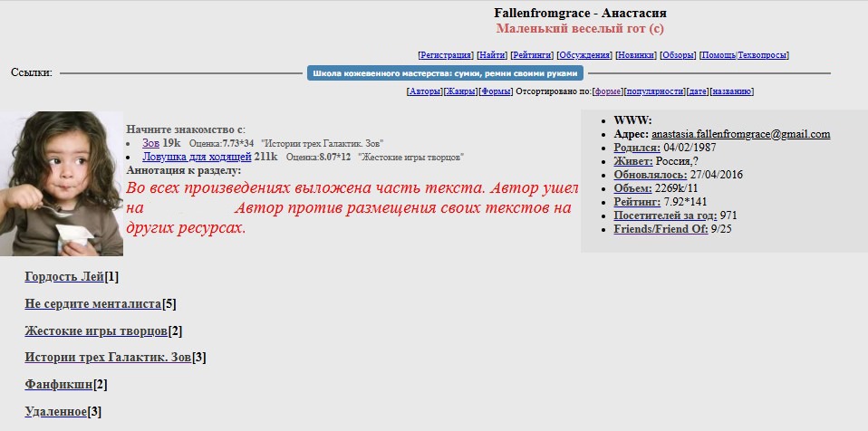Click the Friends/Friend Of link
Screen dimensions: 868x431
click(x=661, y=229)
